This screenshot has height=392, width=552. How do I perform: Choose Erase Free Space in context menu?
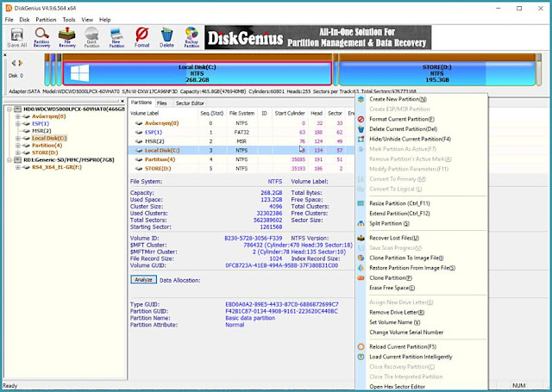click(392, 288)
